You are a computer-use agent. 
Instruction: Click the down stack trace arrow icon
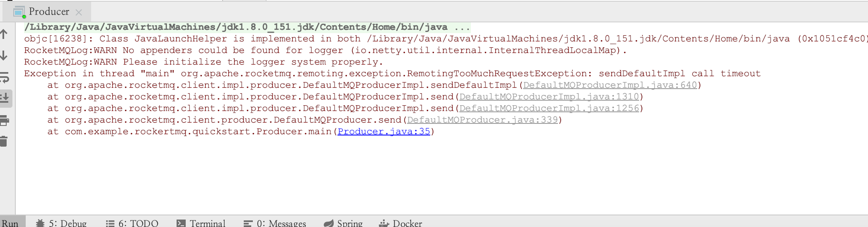click(4, 56)
